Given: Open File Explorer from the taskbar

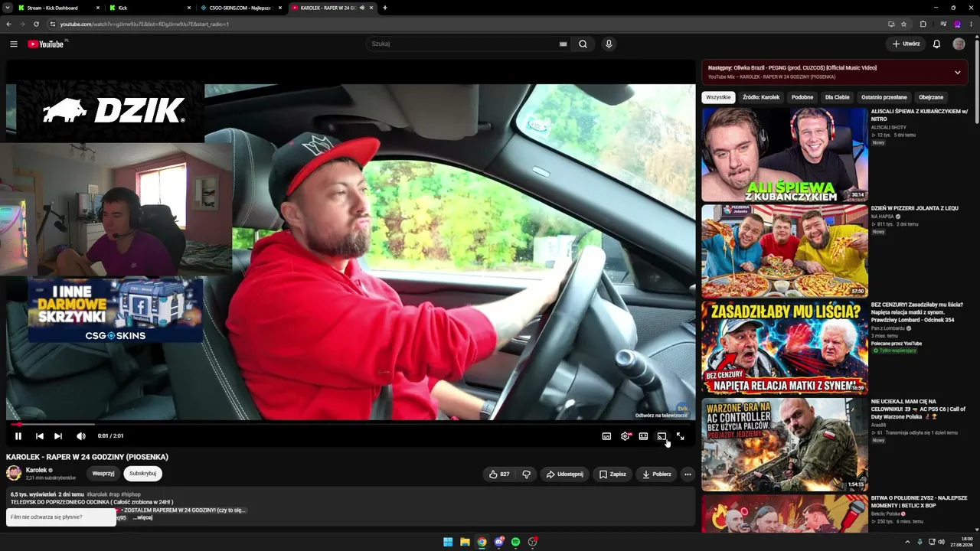Looking at the screenshot, I should point(465,542).
